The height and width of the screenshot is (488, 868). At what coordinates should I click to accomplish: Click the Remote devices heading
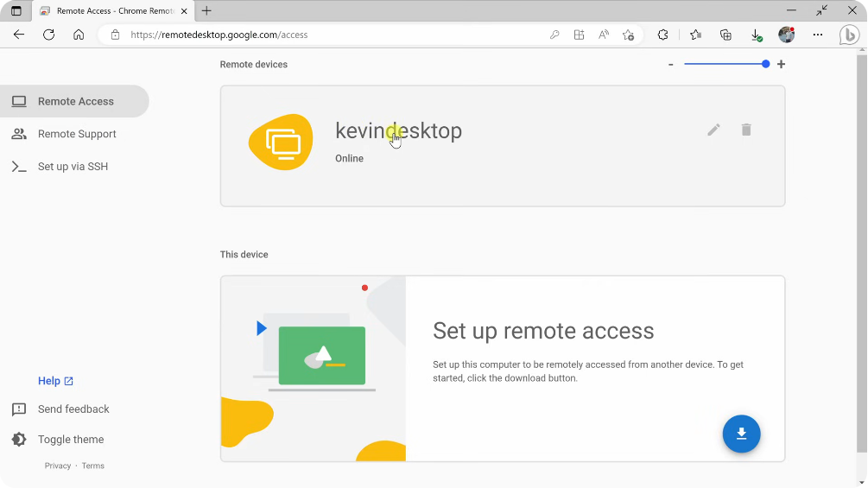(x=254, y=64)
